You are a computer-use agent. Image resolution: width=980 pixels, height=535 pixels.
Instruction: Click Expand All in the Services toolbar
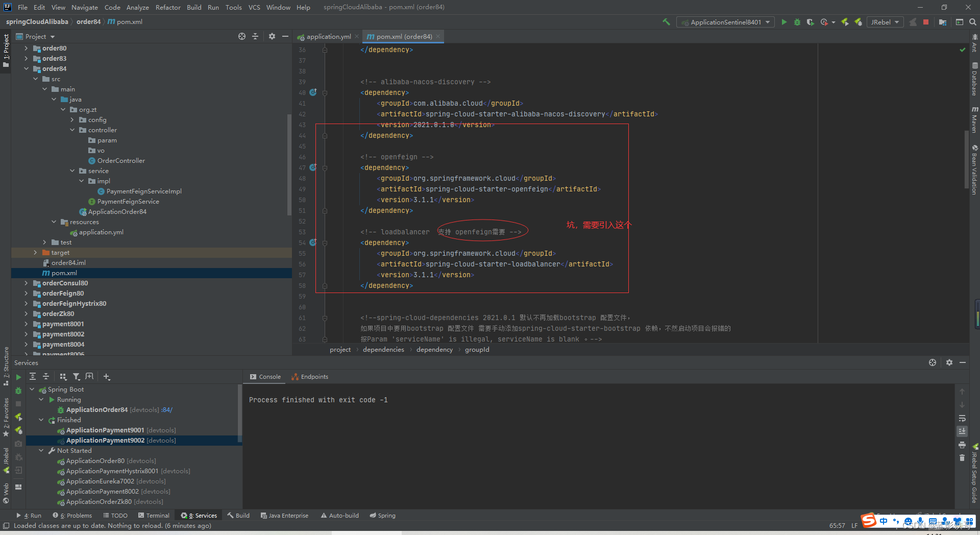33,376
